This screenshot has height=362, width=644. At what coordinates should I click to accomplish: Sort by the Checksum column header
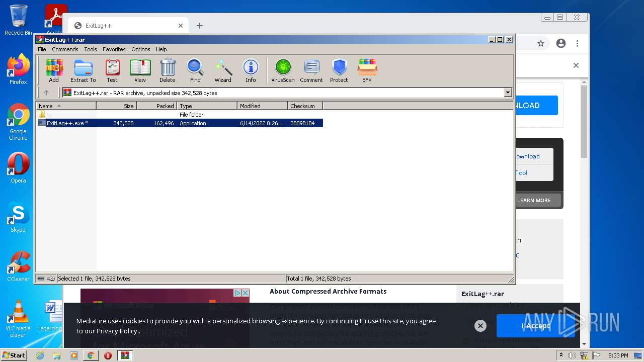click(x=305, y=106)
